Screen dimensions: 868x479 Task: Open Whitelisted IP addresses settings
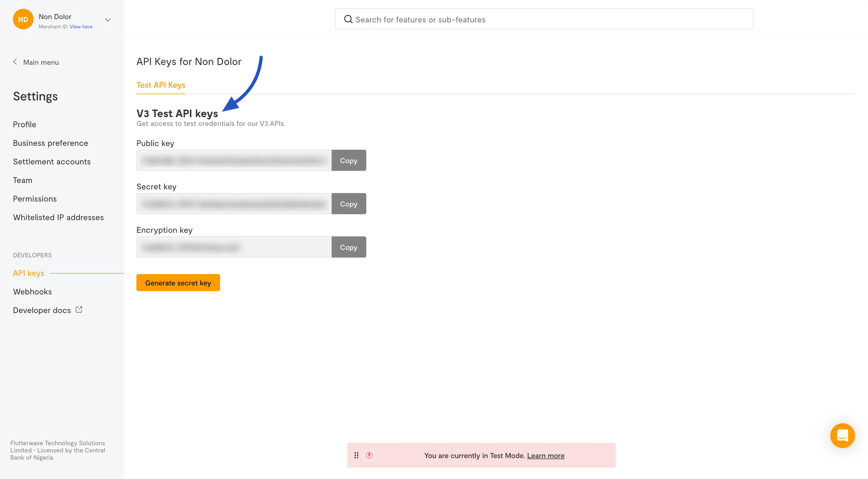pyautogui.click(x=58, y=218)
